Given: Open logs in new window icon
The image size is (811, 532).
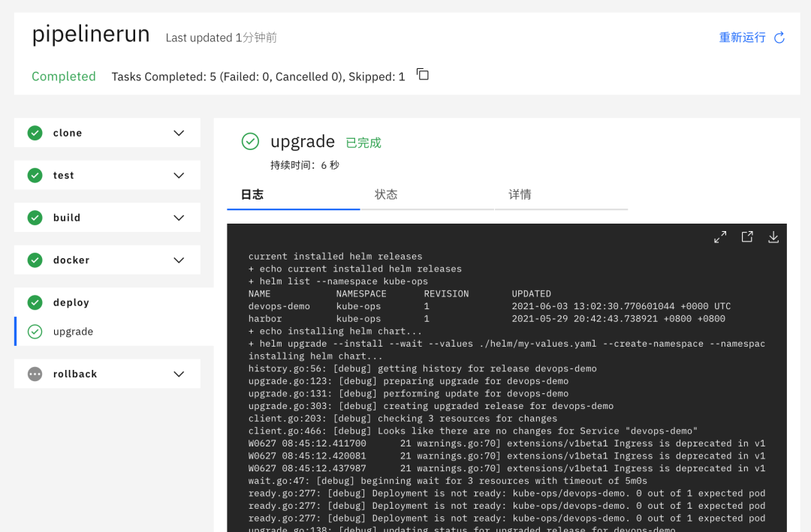Looking at the screenshot, I should pos(747,237).
